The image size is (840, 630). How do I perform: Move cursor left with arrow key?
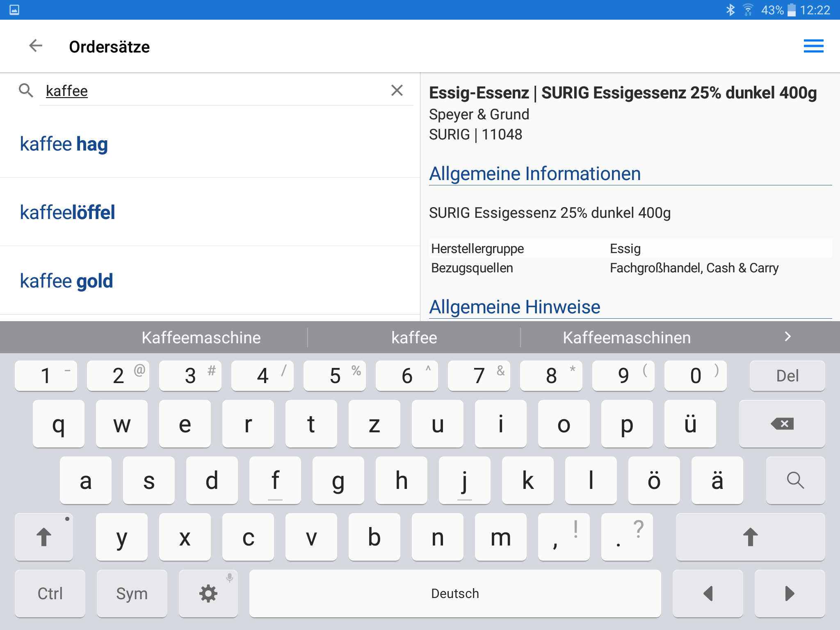pyautogui.click(x=708, y=593)
